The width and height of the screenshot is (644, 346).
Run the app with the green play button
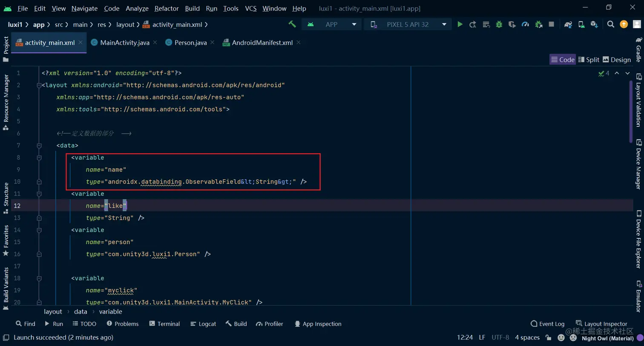tap(460, 24)
